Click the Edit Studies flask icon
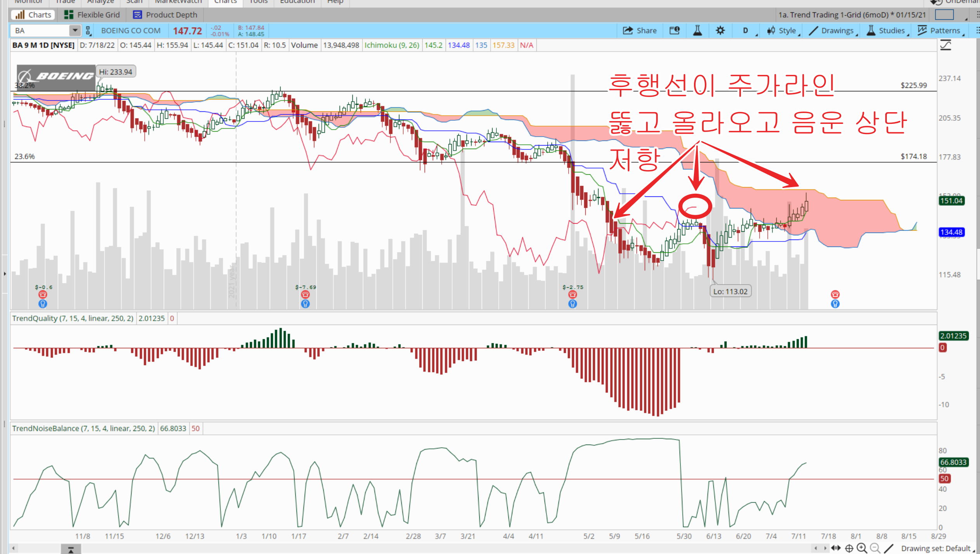 tap(697, 31)
